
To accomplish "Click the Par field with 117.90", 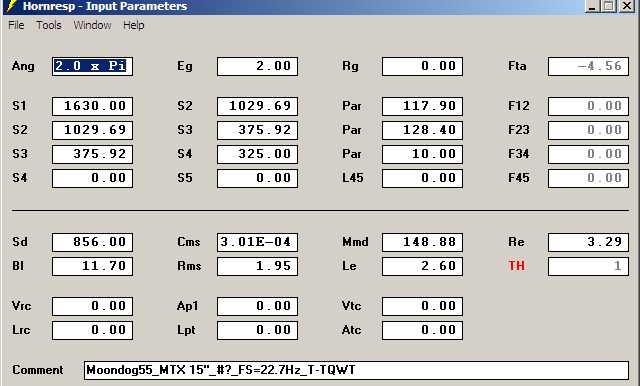I will coord(422,106).
